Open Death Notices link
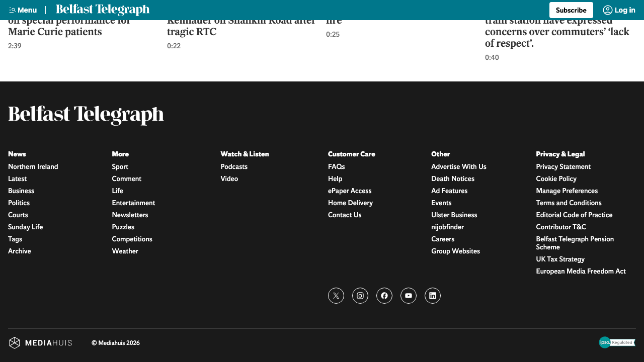Viewport: 644px width, 362px height. [453, 179]
